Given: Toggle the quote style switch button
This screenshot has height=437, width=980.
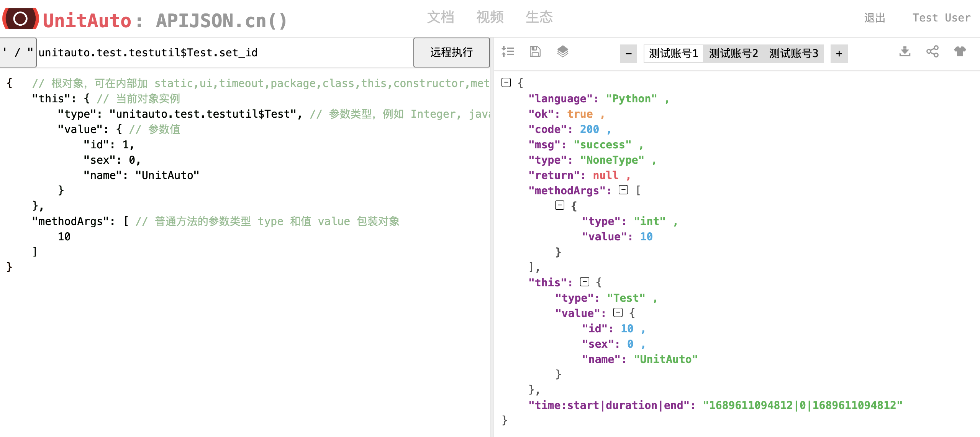Looking at the screenshot, I should pyautogui.click(x=18, y=53).
